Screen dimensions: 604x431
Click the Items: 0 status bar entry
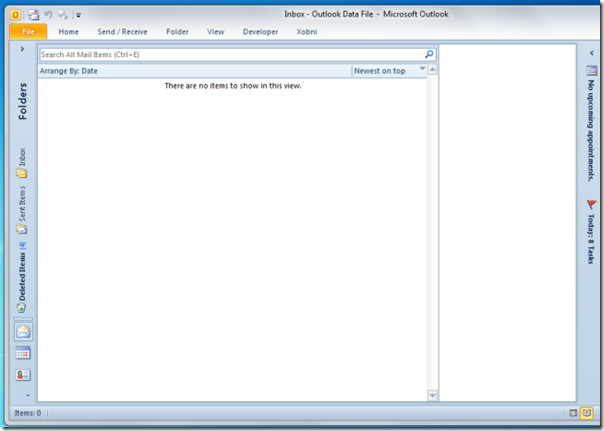[x=28, y=413]
